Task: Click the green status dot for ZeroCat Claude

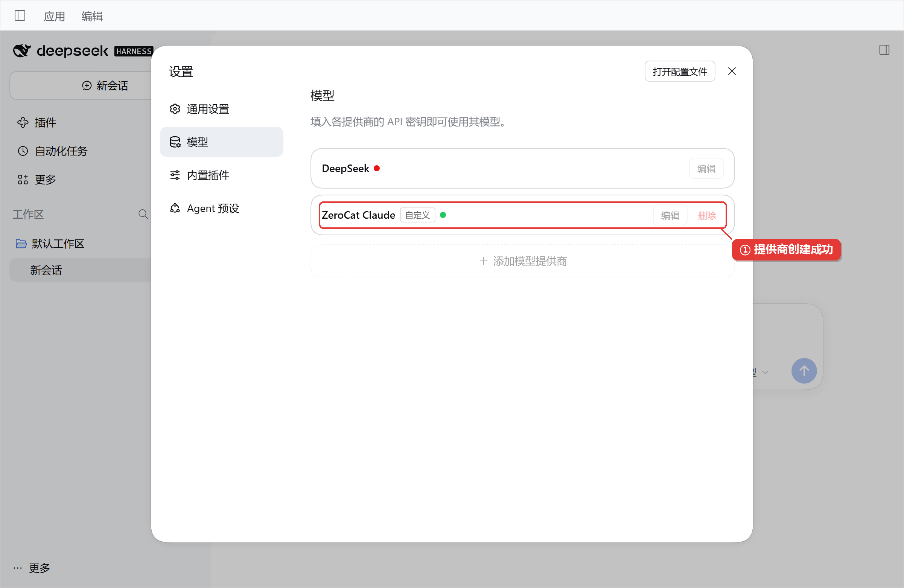Action: (x=443, y=215)
